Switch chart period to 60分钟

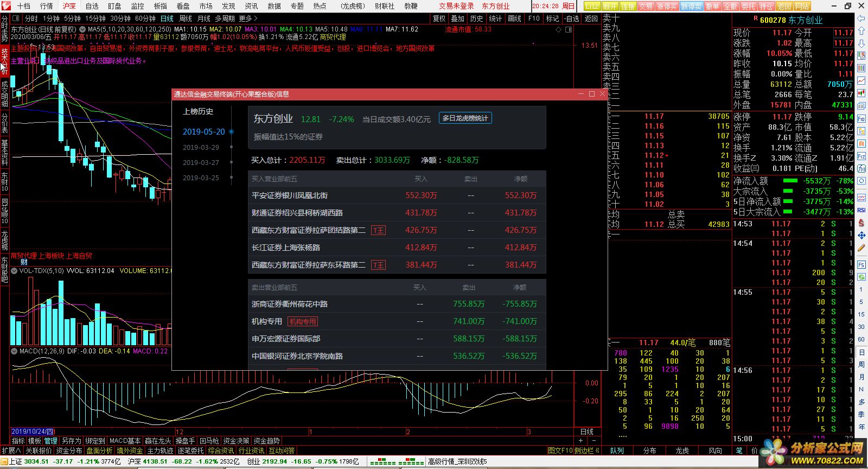coord(145,18)
